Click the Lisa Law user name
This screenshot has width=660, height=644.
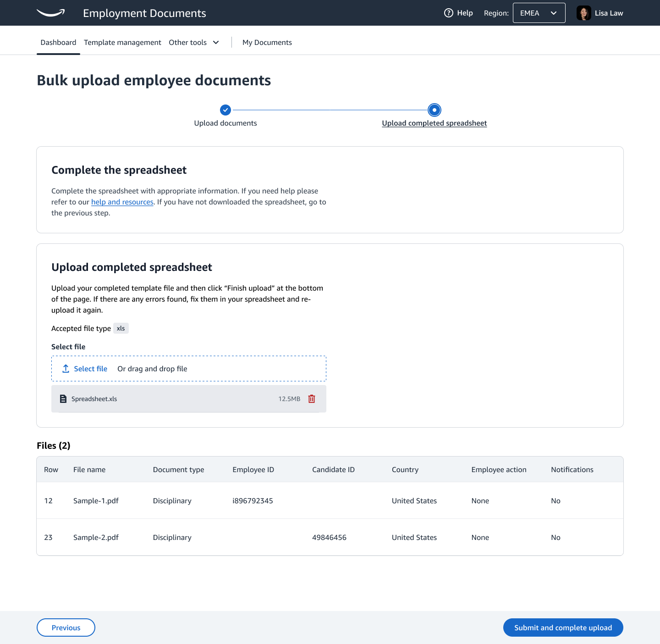click(x=609, y=13)
